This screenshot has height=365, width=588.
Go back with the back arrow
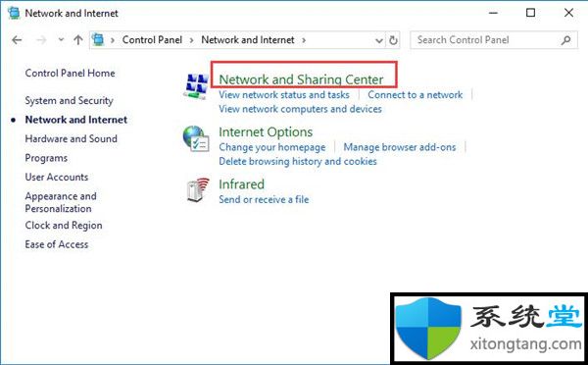click(17, 40)
